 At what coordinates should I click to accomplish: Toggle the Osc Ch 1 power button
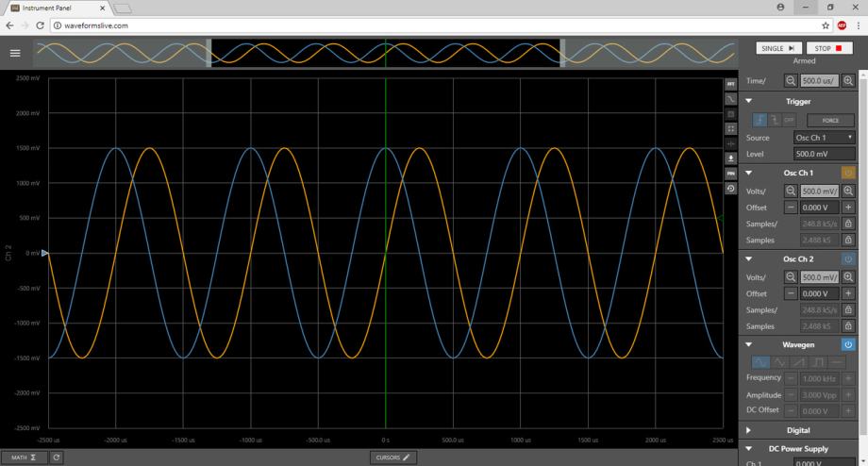(x=847, y=173)
